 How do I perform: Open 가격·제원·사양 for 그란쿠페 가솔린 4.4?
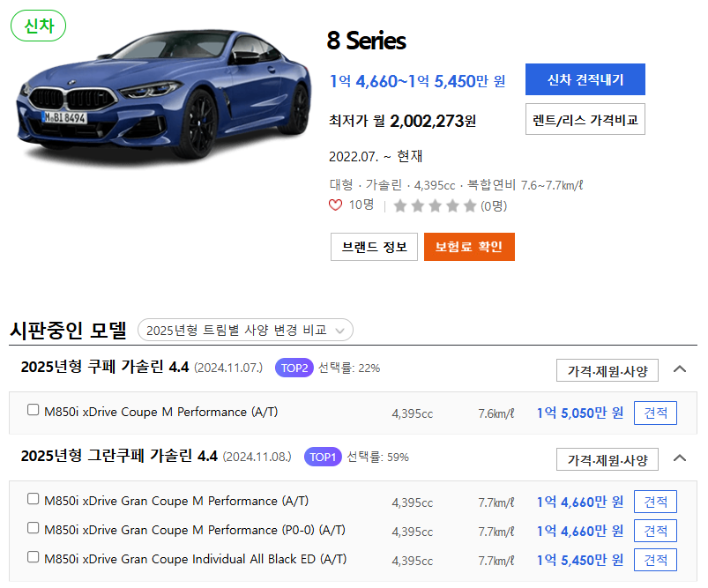[607, 460]
